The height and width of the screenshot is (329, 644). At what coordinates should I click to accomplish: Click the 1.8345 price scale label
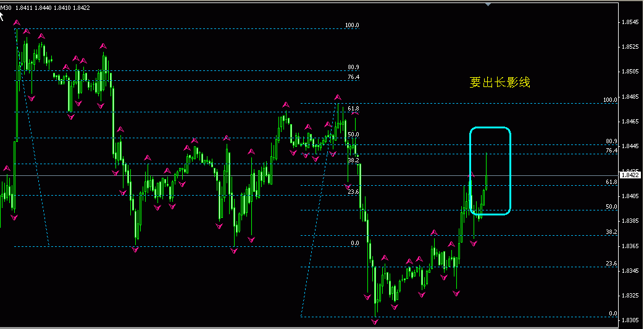631,271
